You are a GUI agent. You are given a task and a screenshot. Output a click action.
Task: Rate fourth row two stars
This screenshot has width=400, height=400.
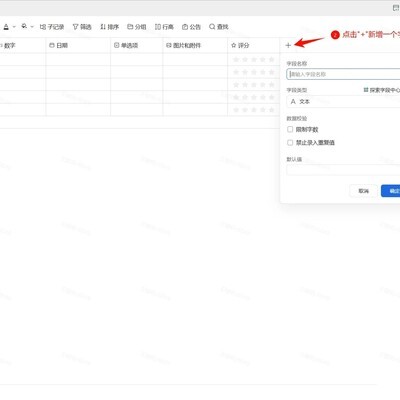(x=245, y=97)
